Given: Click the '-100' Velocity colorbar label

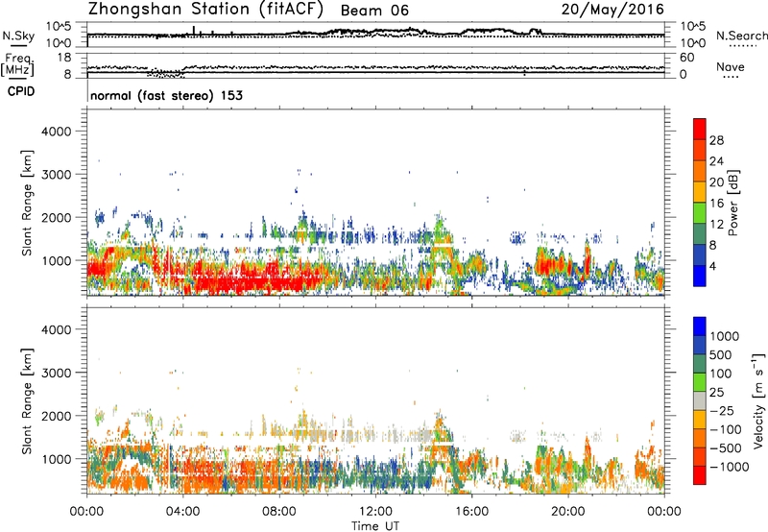Looking at the screenshot, I should point(726,429).
